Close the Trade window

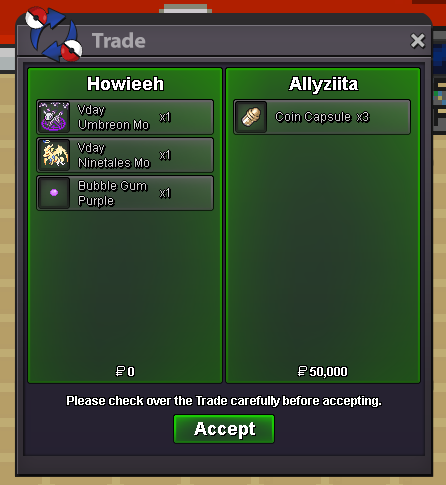pos(417,41)
